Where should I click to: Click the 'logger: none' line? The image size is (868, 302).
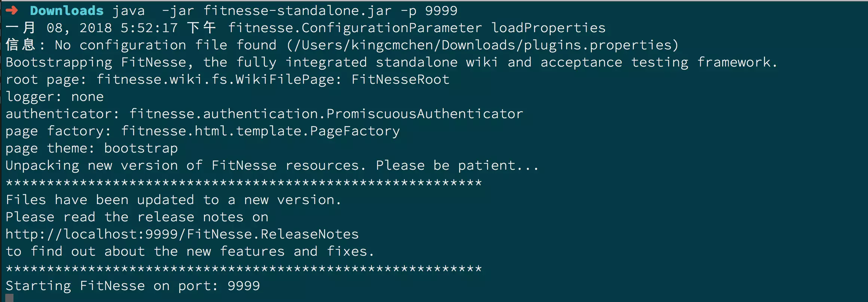[x=55, y=97]
